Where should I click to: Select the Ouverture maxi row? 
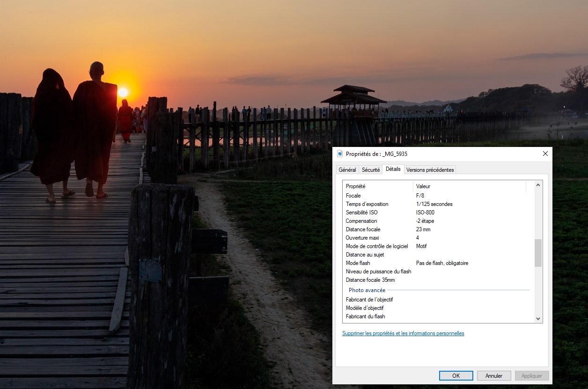(438, 238)
